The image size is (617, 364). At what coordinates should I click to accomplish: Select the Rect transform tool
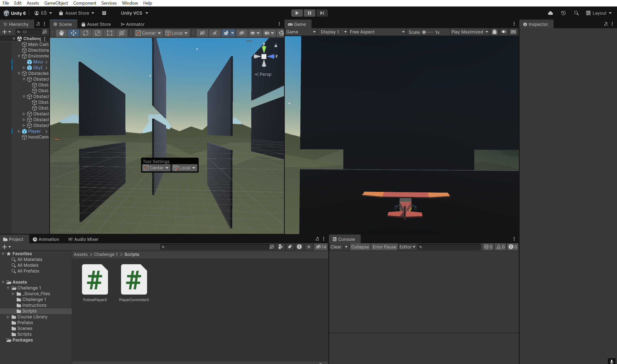109,33
